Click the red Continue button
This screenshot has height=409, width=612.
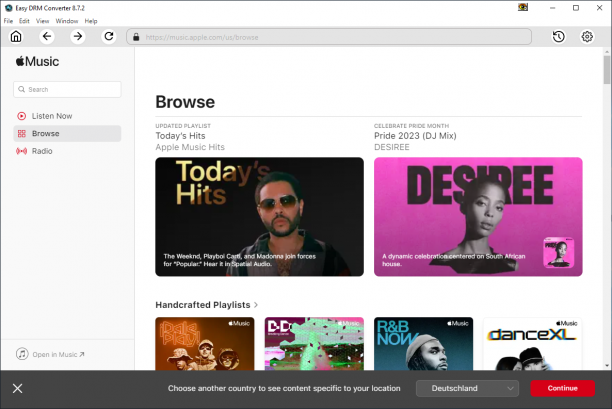[x=562, y=388]
